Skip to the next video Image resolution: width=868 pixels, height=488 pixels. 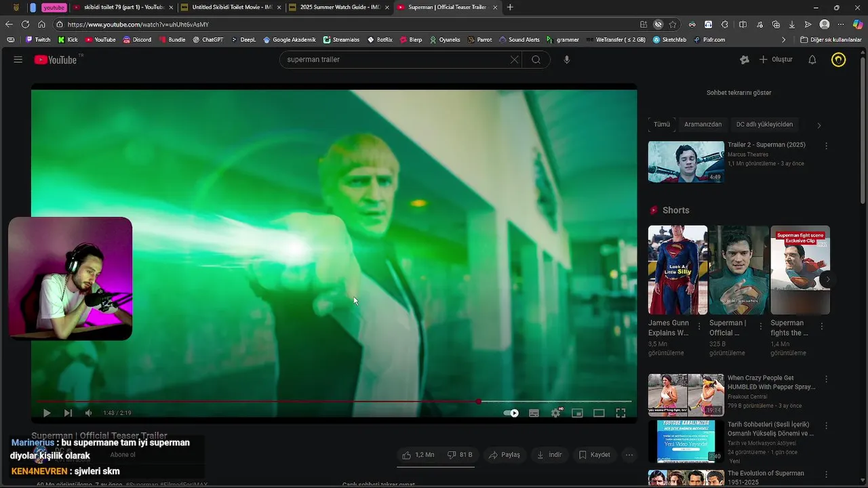[68, 413]
